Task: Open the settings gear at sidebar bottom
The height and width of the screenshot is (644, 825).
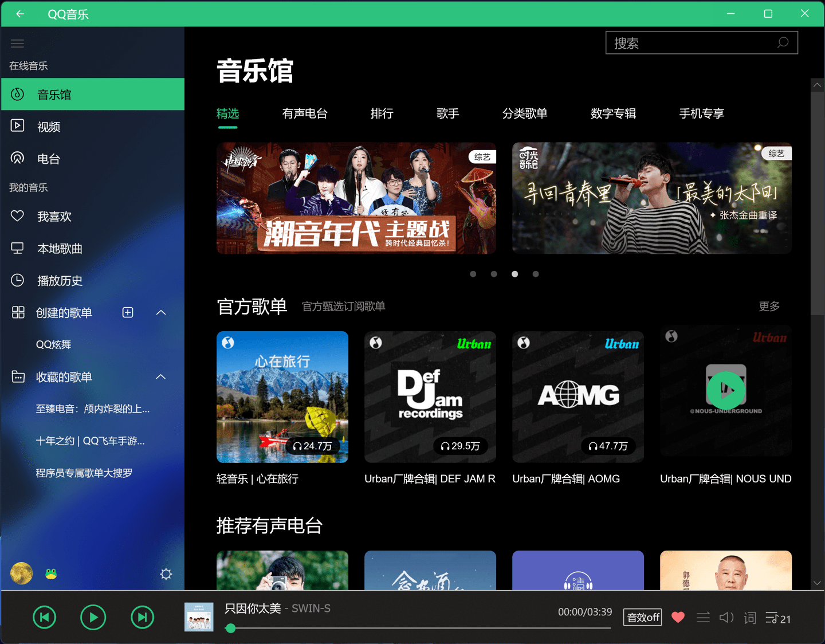Action: [166, 574]
